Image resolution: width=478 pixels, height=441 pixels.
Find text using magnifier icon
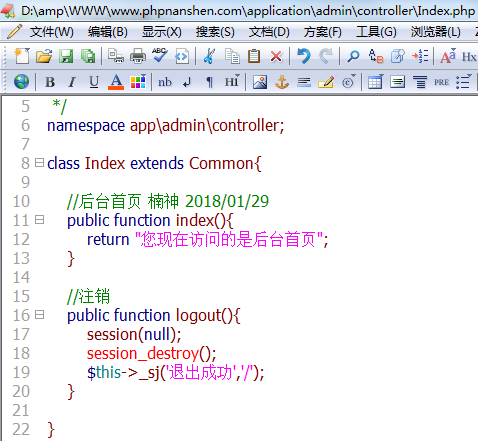353,56
